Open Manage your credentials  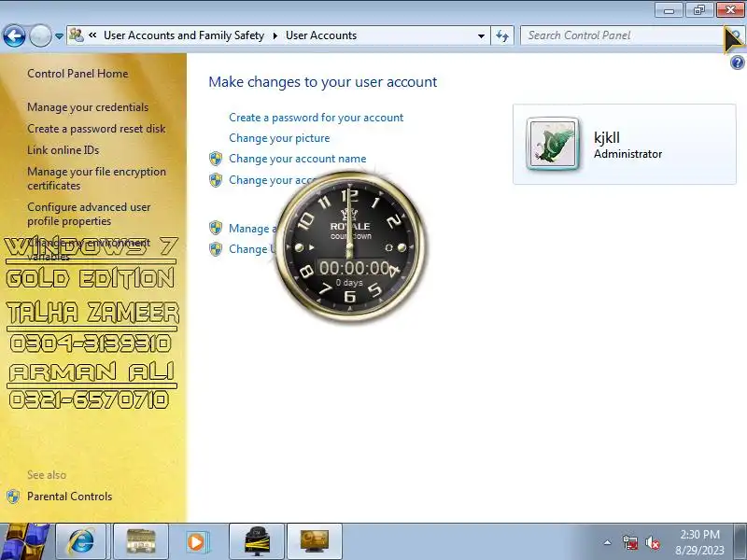click(88, 107)
